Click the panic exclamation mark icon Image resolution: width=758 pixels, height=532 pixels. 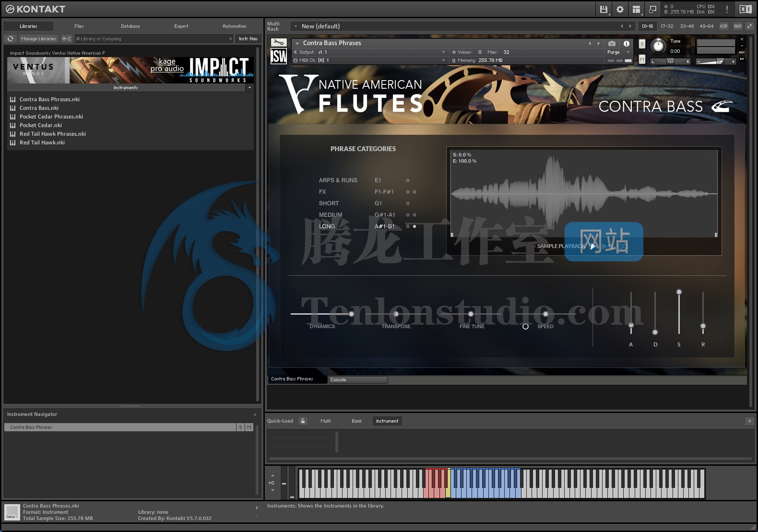[x=727, y=9]
